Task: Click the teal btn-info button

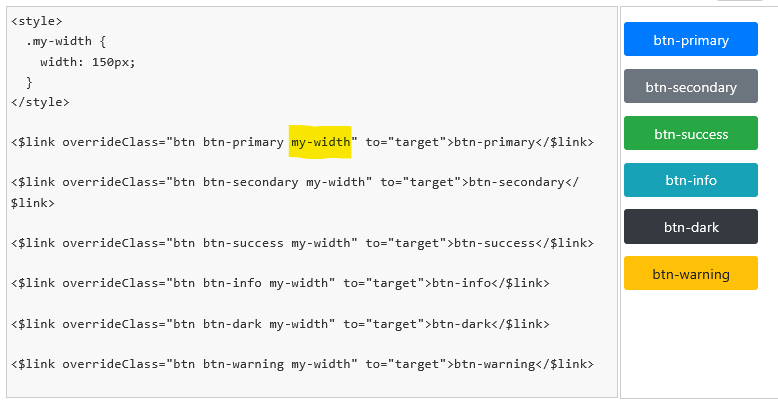Action: pyautogui.click(x=691, y=180)
